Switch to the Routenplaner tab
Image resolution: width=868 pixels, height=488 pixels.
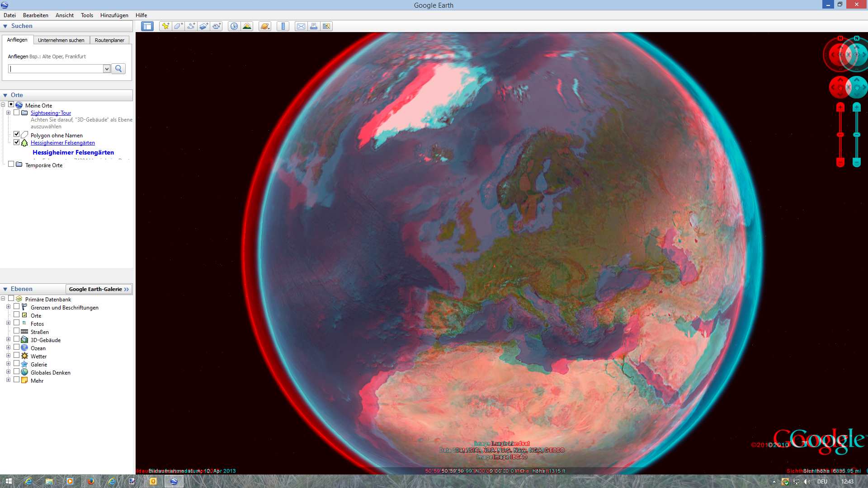(x=109, y=40)
